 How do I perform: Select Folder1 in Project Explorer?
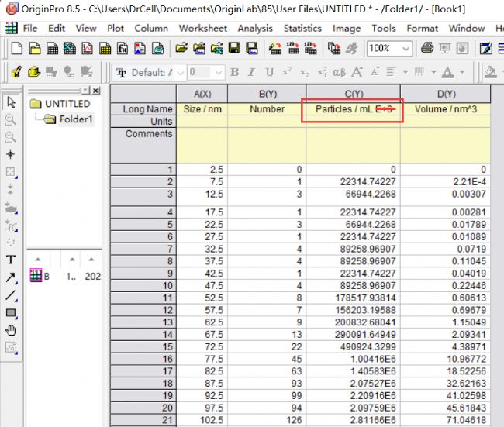coord(76,119)
